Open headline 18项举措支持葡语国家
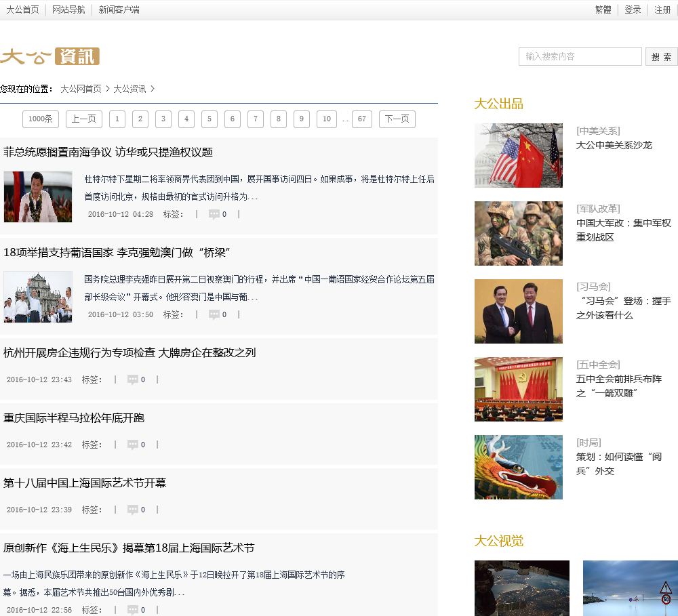Viewport: 678px width, 616px height. coord(117,253)
